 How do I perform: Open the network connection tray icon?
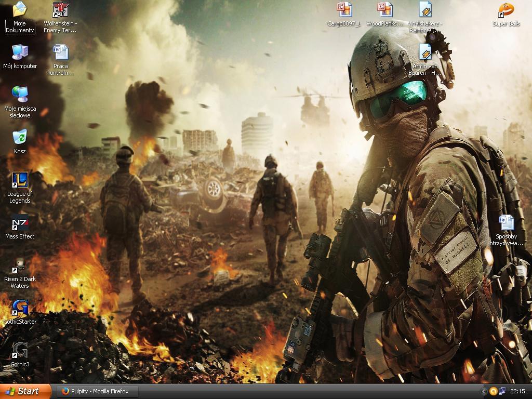click(x=502, y=392)
